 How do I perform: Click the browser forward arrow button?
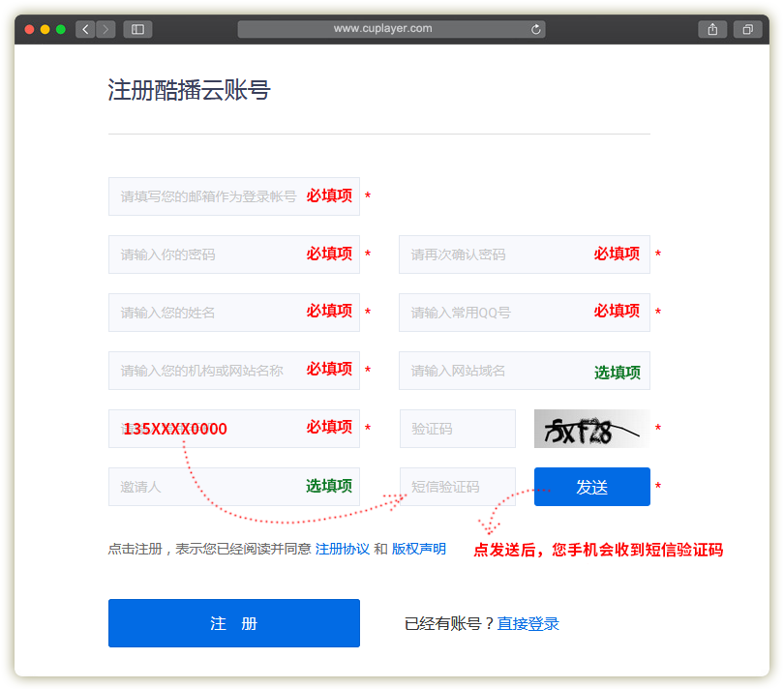106,29
